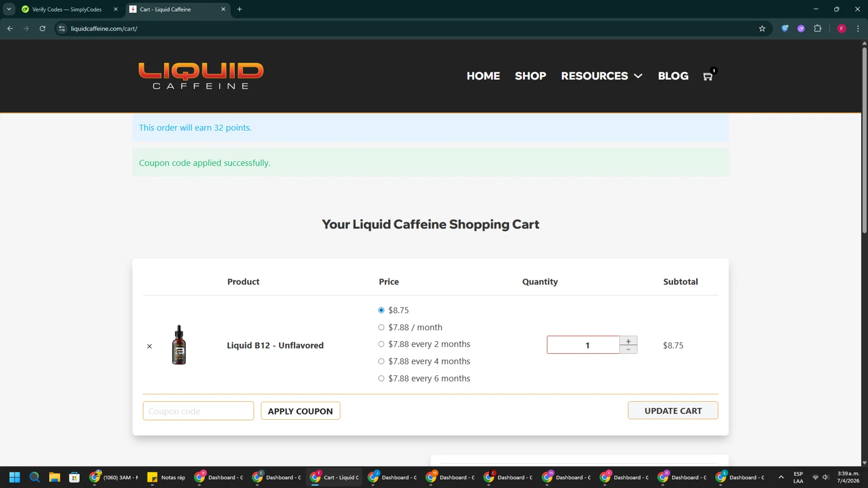Close the Cart - Liquid Caffeine tab

[x=223, y=9]
